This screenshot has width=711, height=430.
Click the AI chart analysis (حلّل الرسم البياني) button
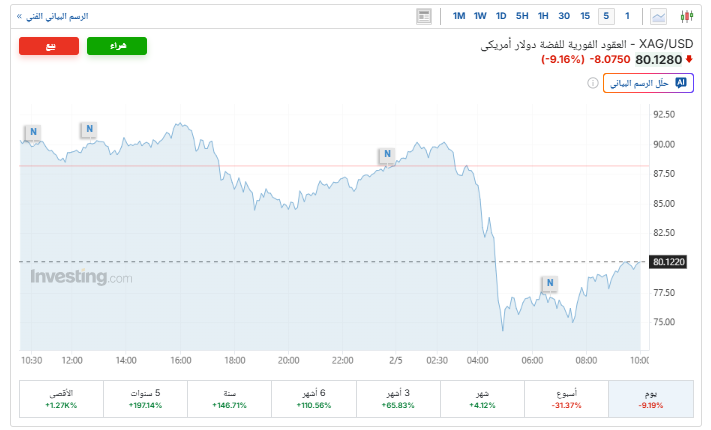[x=647, y=82]
